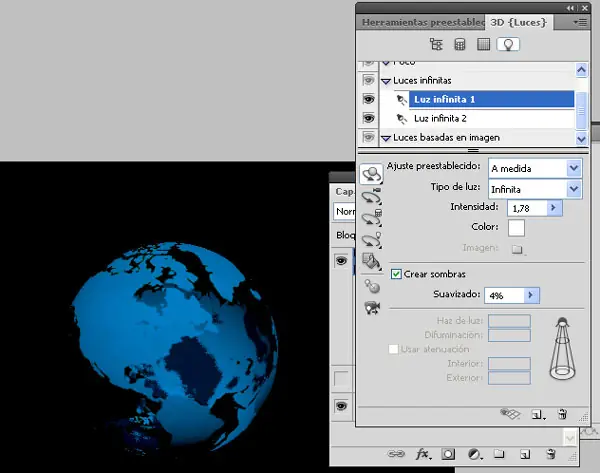The width and height of the screenshot is (600, 473).
Task: Open the blend mode dropdown in Layers panel
Action: (x=344, y=211)
